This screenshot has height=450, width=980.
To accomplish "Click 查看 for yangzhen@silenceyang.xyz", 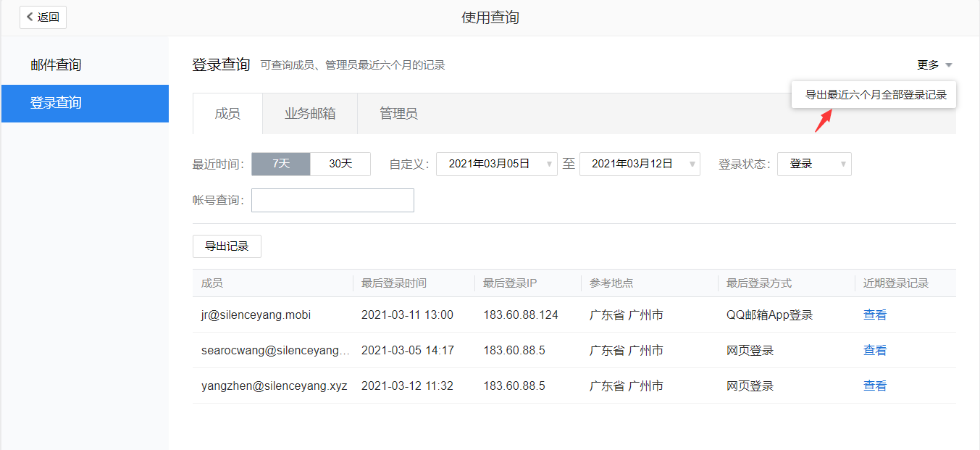I will 874,386.
